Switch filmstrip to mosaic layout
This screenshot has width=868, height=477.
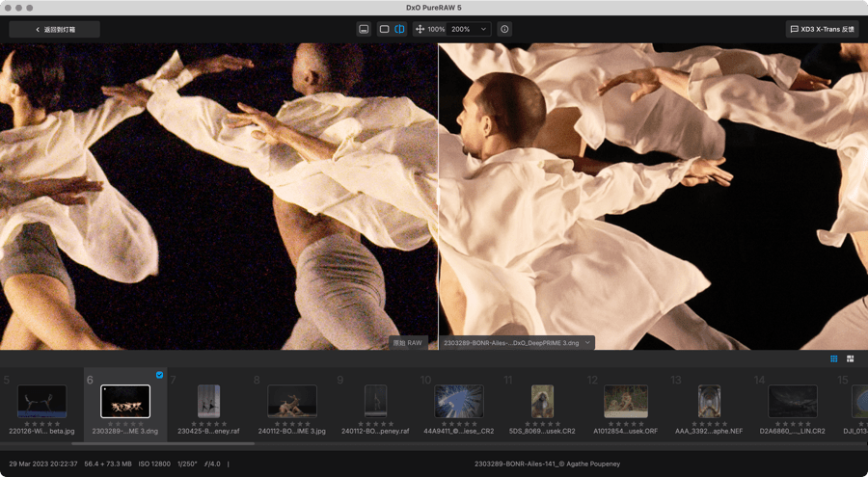pyautogui.click(x=850, y=358)
